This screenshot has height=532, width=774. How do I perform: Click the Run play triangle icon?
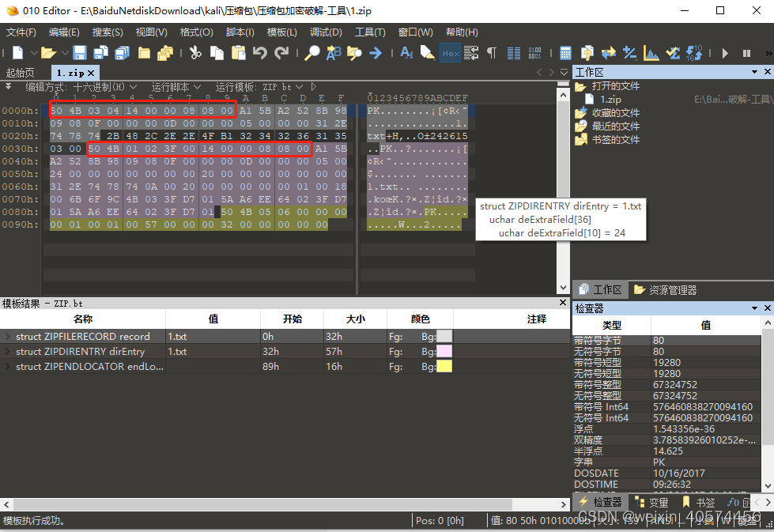pos(725,53)
